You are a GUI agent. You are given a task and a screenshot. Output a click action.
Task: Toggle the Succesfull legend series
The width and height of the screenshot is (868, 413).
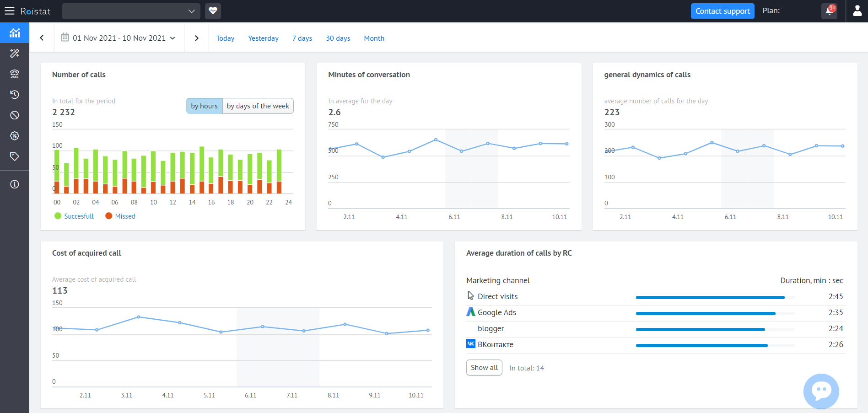pyautogui.click(x=74, y=216)
